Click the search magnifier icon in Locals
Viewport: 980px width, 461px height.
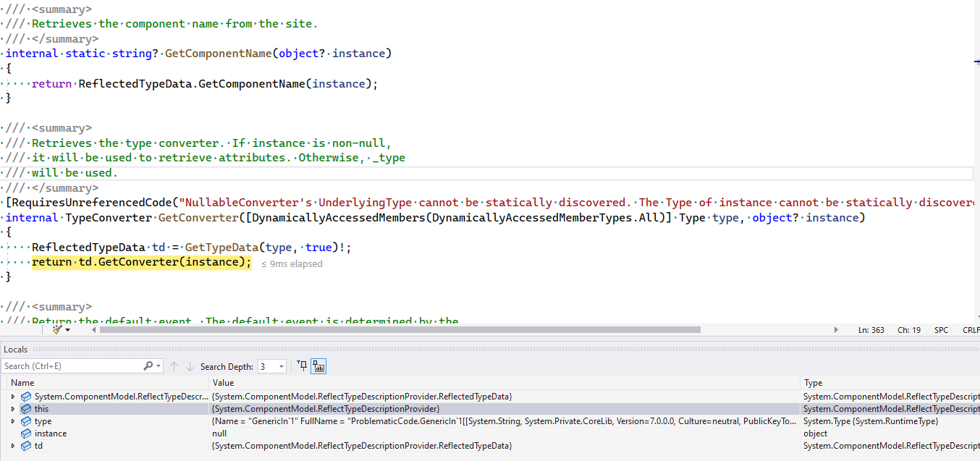[148, 366]
